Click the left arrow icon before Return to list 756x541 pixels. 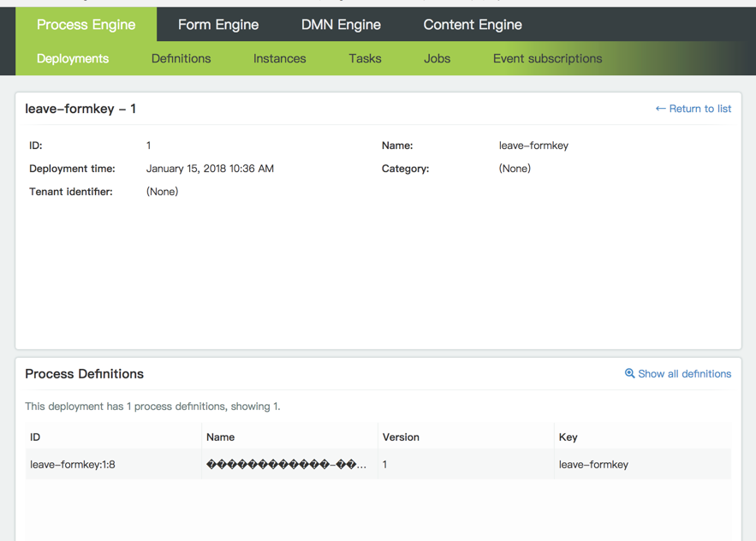(660, 109)
